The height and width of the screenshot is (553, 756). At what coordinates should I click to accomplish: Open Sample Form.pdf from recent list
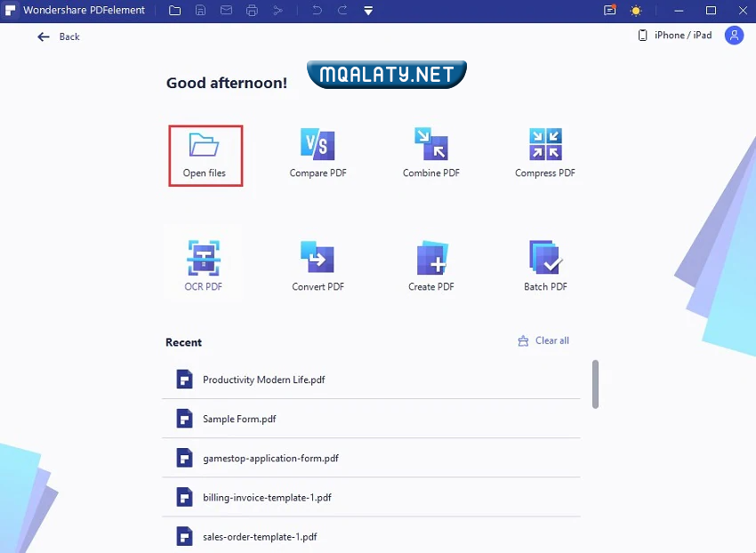point(371,419)
